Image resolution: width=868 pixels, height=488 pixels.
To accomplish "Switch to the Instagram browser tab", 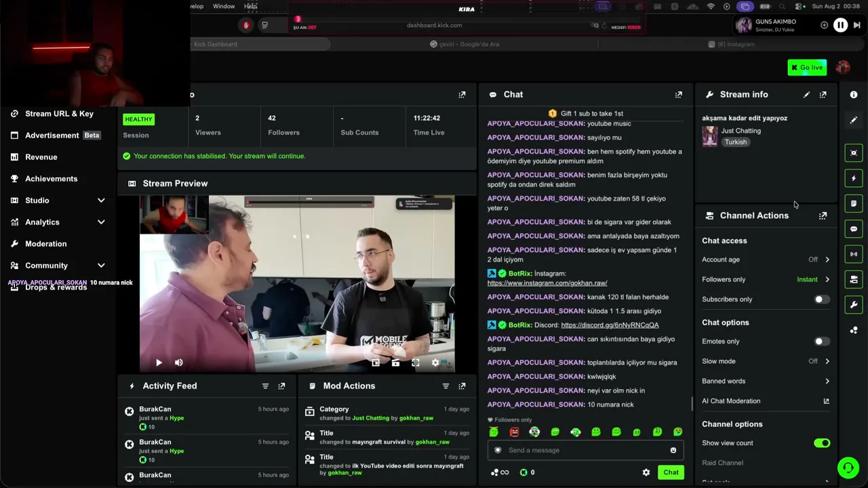I will pyautogui.click(x=731, y=44).
